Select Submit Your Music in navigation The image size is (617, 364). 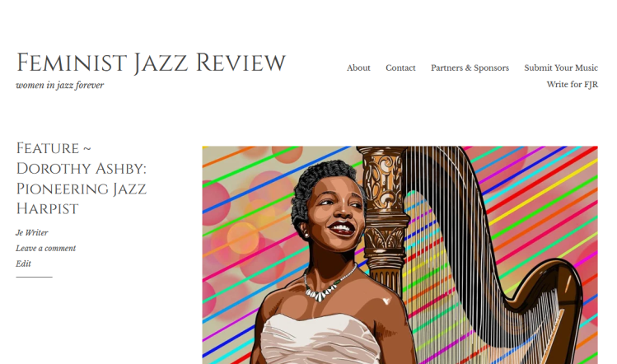click(561, 68)
